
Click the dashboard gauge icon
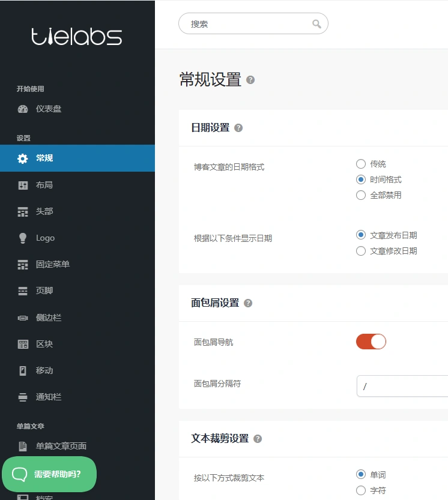point(23,109)
